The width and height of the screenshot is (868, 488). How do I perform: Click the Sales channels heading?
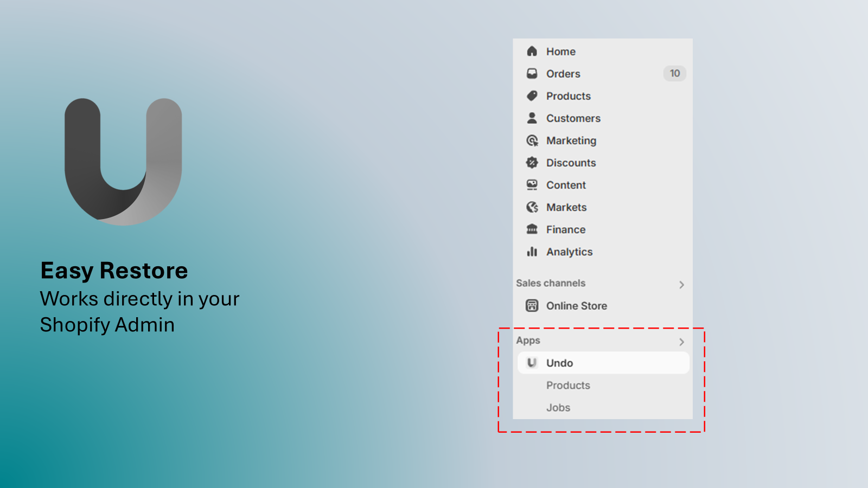click(x=551, y=283)
